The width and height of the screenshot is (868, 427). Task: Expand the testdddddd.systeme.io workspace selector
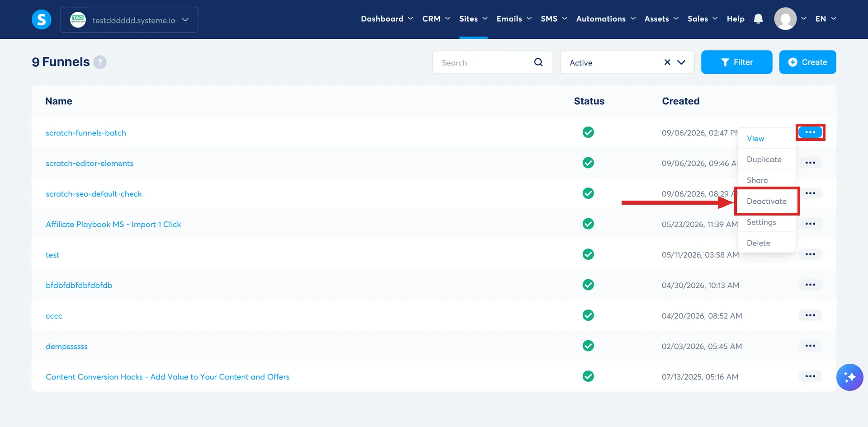click(129, 20)
